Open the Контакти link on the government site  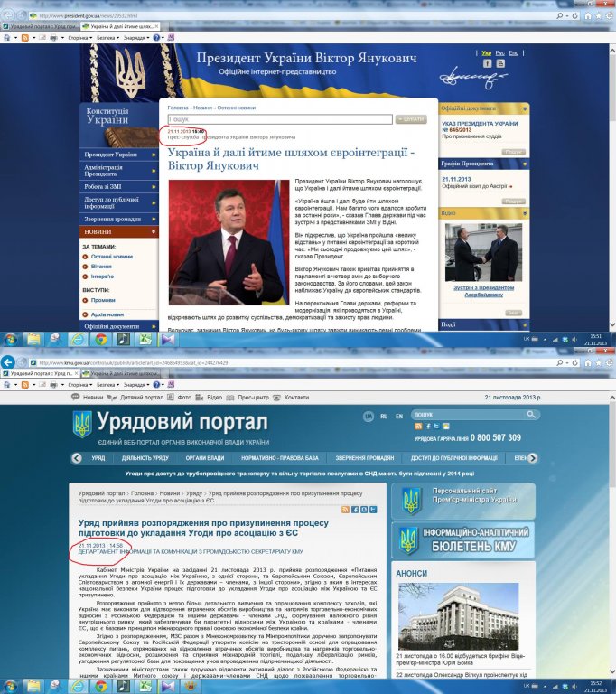click(296, 398)
